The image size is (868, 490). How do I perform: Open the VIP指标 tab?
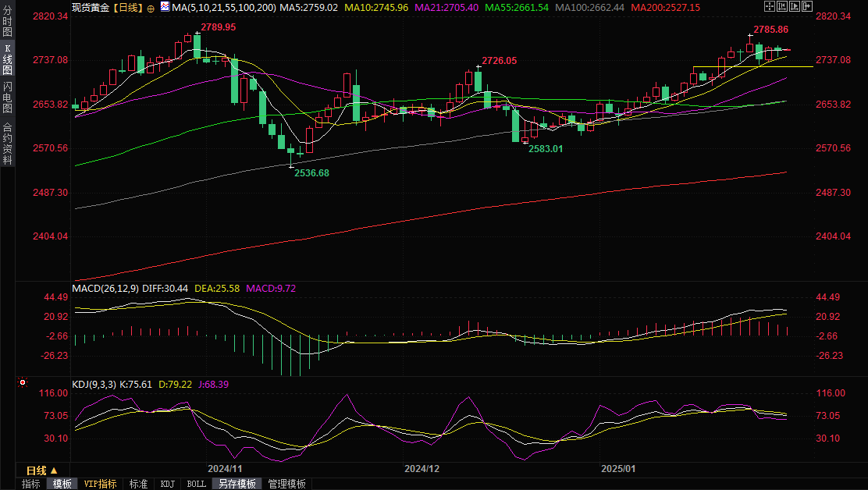100,484
